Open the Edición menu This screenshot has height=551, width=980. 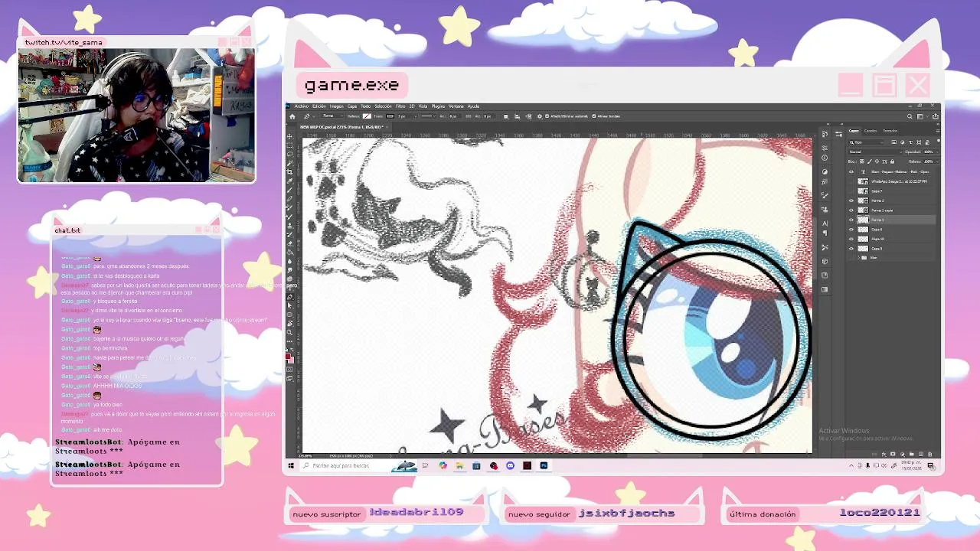[319, 106]
